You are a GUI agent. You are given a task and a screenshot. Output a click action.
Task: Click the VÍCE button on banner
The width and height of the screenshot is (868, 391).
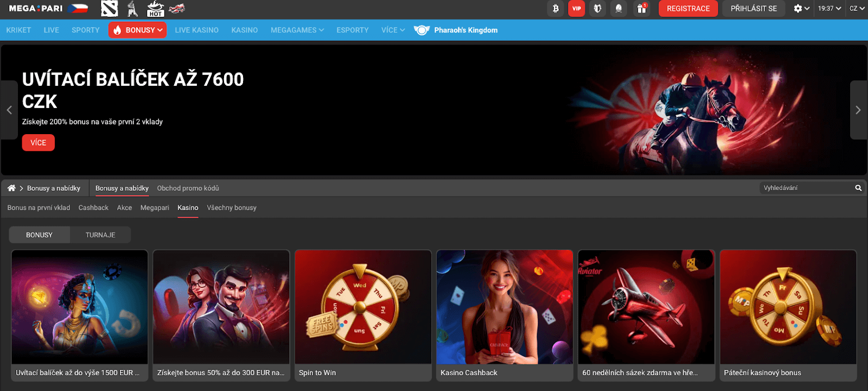pos(38,143)
